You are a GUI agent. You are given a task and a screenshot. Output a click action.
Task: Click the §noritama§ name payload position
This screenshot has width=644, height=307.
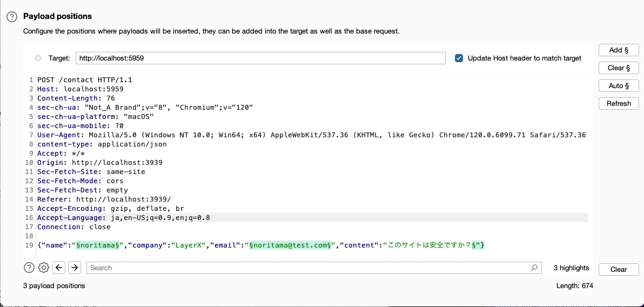pyautogui.click(x=98, y=245)
